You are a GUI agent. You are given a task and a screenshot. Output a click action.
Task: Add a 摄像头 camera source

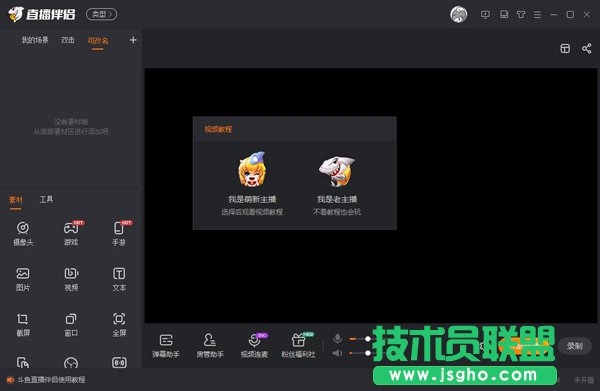(23, 233)
